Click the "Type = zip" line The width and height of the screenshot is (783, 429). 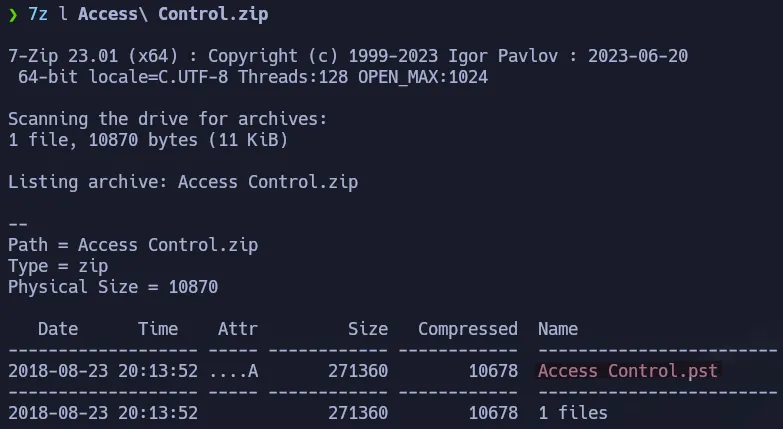(57, 266)
